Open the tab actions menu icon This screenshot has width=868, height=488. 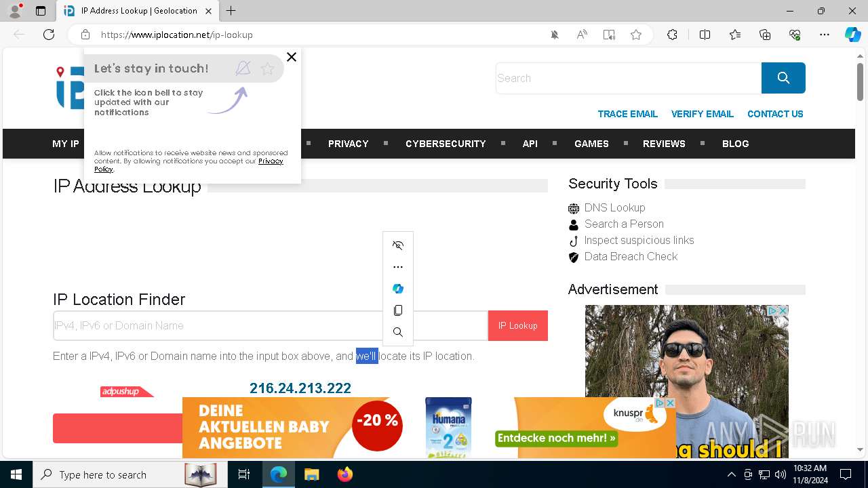point(41,11)
